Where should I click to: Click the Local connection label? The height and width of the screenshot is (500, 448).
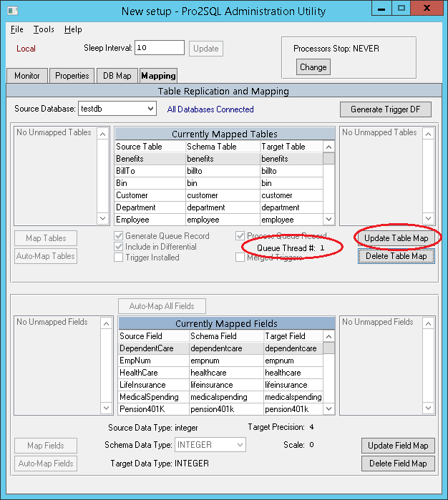point(26,49)
